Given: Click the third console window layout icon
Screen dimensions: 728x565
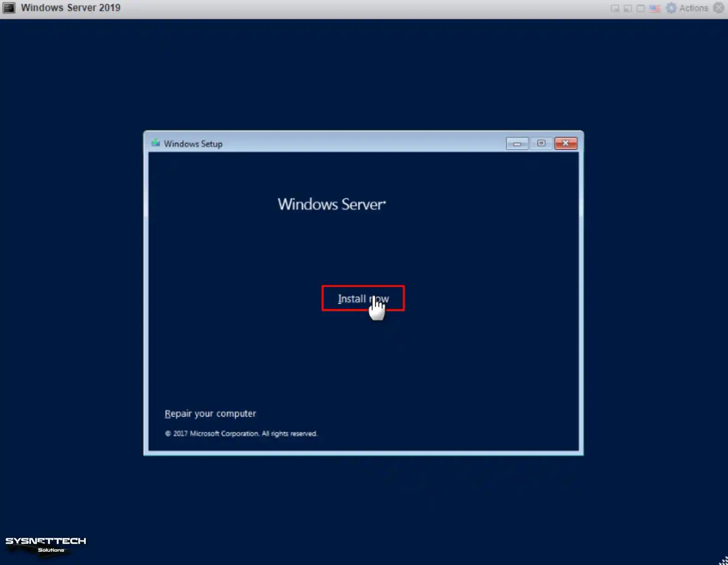Looking at the screenshot, I should click(x=641, y=8).
